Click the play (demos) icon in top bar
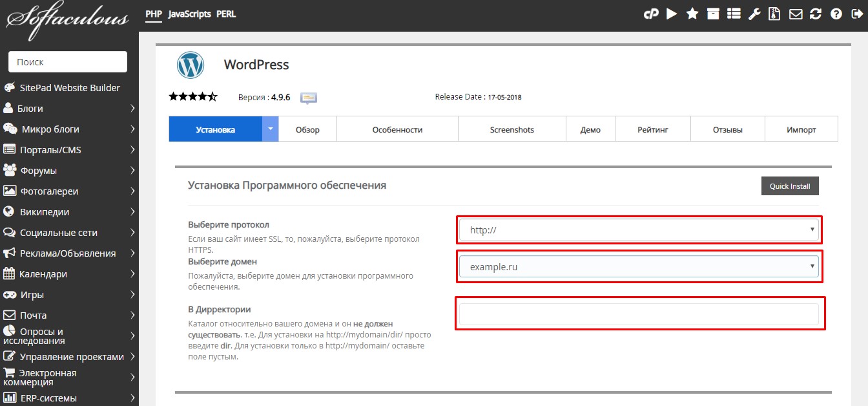The height and width of the screenshot is (406, 868). pos(672,14)
